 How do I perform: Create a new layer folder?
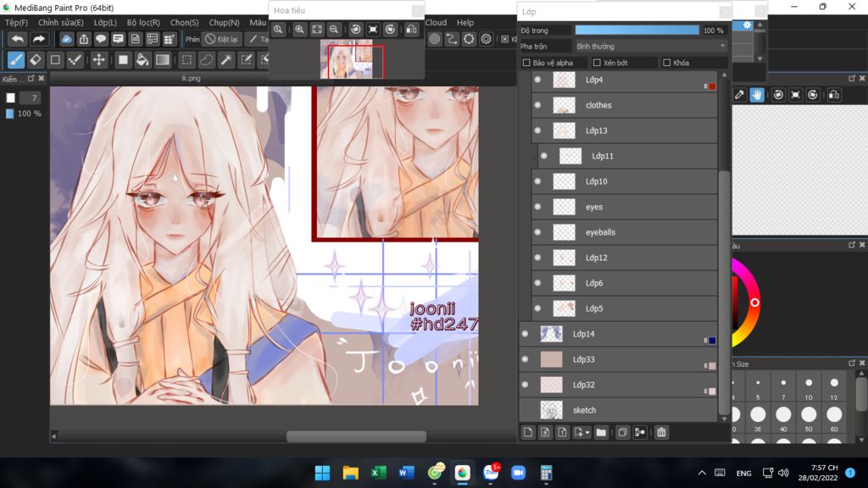[x=601, y=432]
